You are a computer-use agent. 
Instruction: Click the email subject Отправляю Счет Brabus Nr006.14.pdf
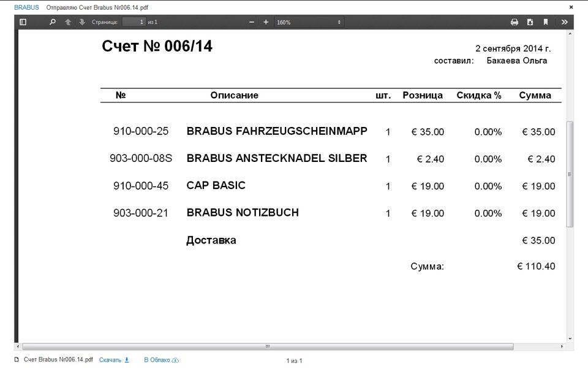[97, 7]
